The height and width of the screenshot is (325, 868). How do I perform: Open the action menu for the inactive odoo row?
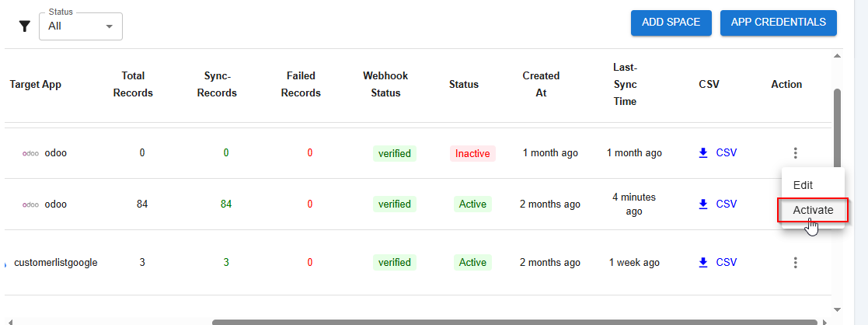pos(795,153)
